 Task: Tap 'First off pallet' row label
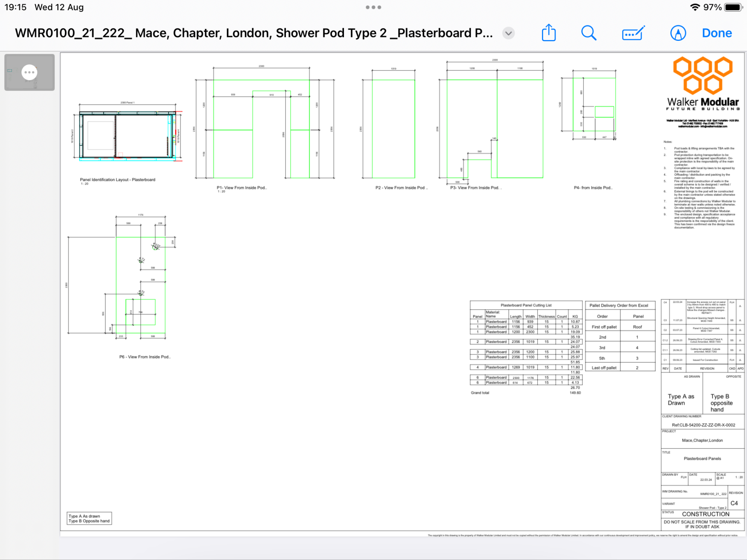[604, 327]
